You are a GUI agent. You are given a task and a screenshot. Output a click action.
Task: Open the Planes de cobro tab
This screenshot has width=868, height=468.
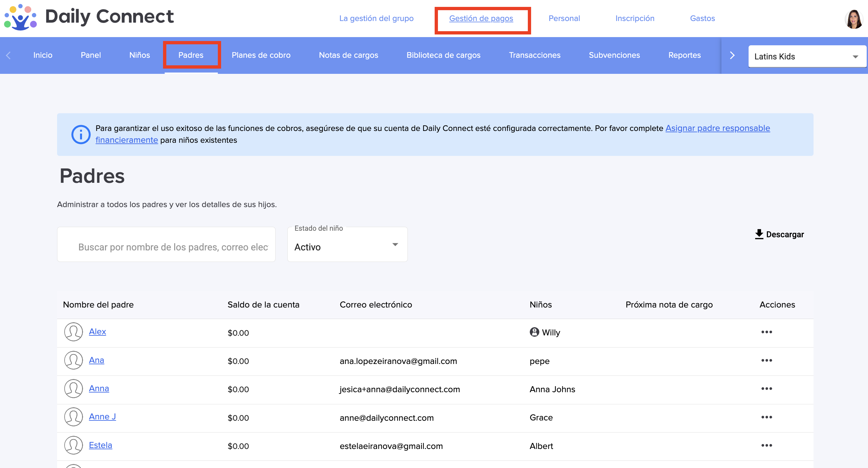261,55
